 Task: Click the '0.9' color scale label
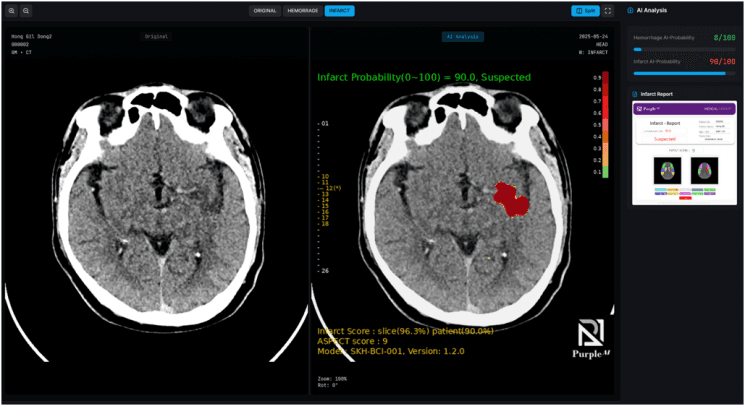(597, 77)
